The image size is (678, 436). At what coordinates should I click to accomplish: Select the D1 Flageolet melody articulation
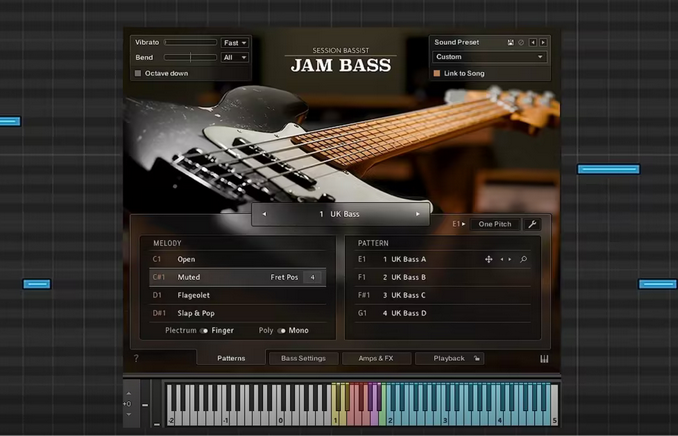pos(237,295)
